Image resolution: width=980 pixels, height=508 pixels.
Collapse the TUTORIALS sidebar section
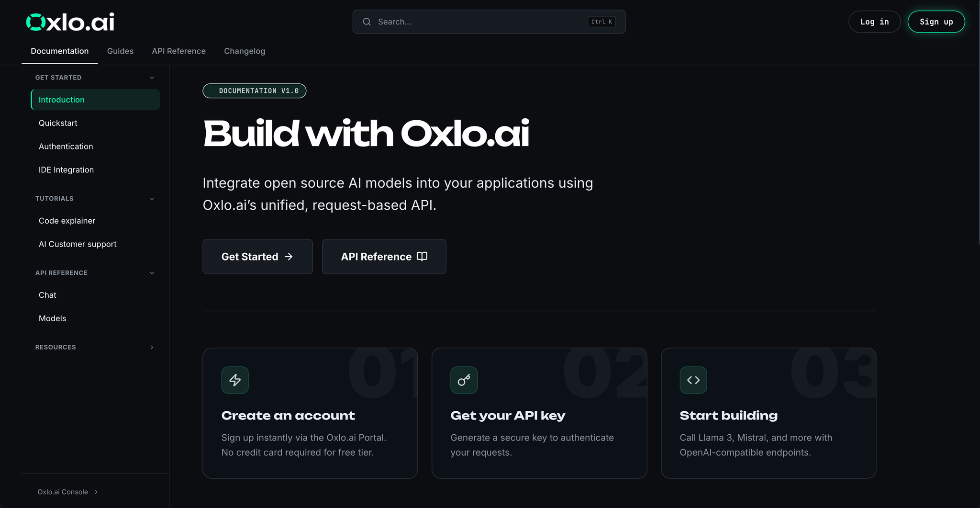pyautogui.click(x=152, y=198)
